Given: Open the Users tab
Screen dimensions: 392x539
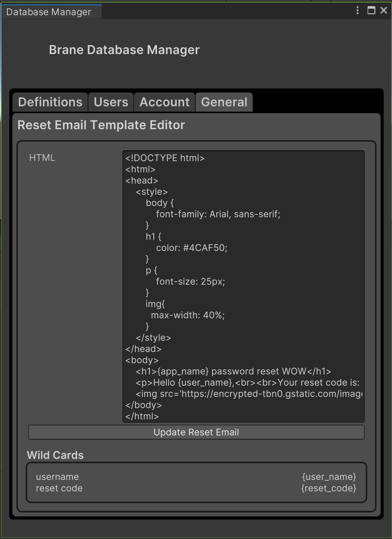Looking at the screenshot, I should 111,102.
